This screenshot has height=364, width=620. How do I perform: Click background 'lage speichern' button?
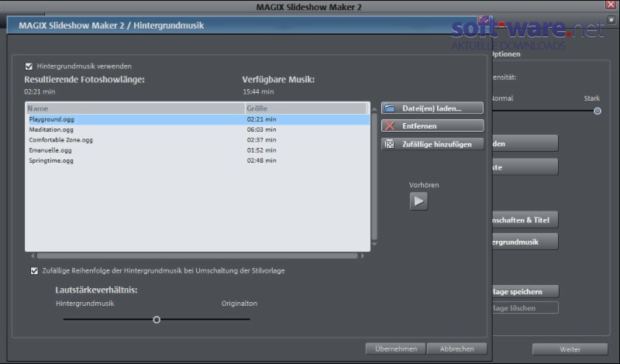tap(525, 292)
